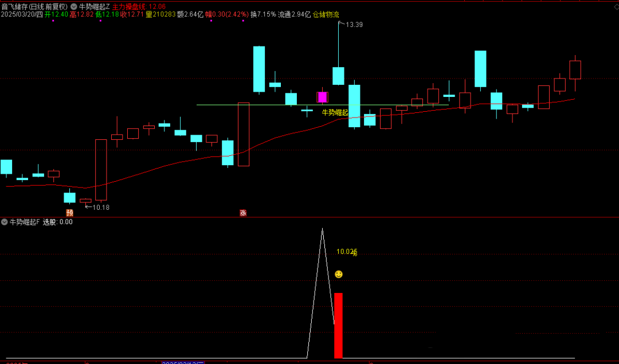Click the 仓储物流 sector link
619x364 pixels.
click(x=326, y=14)
